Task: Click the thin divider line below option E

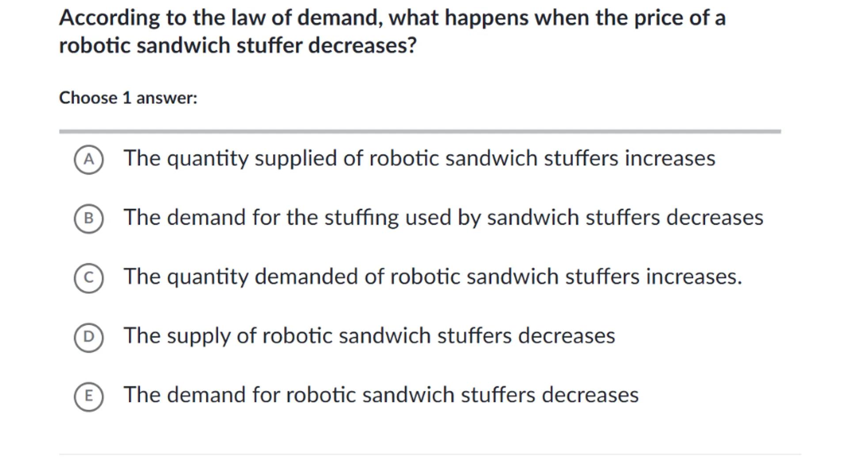Action: coord(430,454)
